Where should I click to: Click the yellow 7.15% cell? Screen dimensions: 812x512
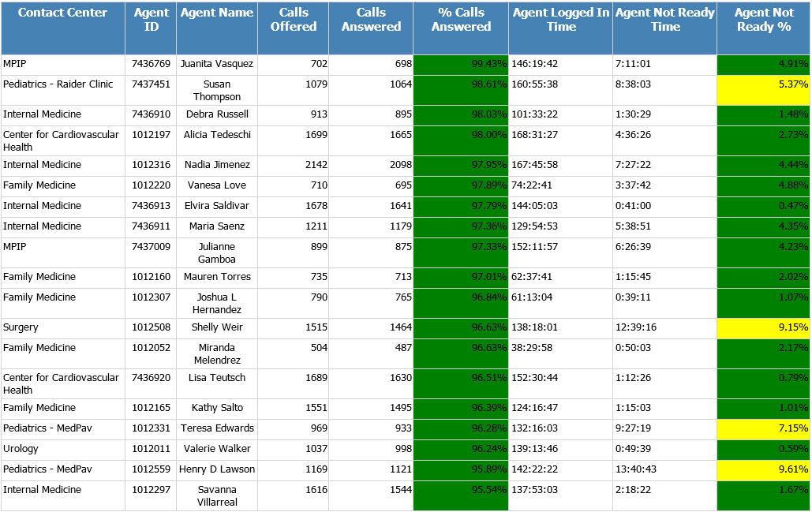[x=763, y=429]
